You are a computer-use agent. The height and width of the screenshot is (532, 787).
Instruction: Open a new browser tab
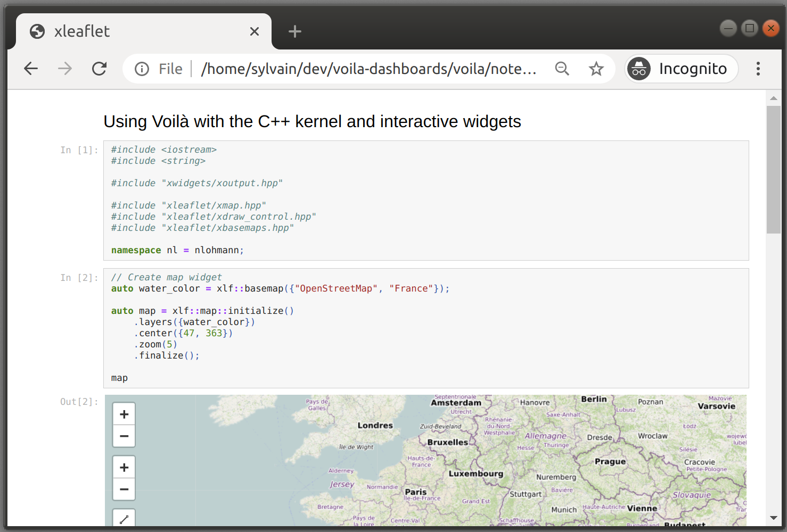[x=294, y=31]
